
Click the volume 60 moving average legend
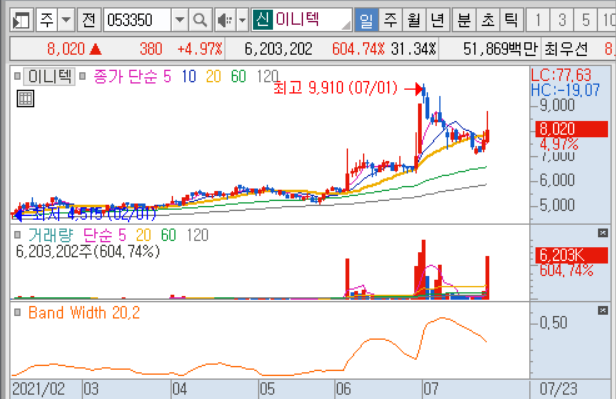[x=168, y=235]
